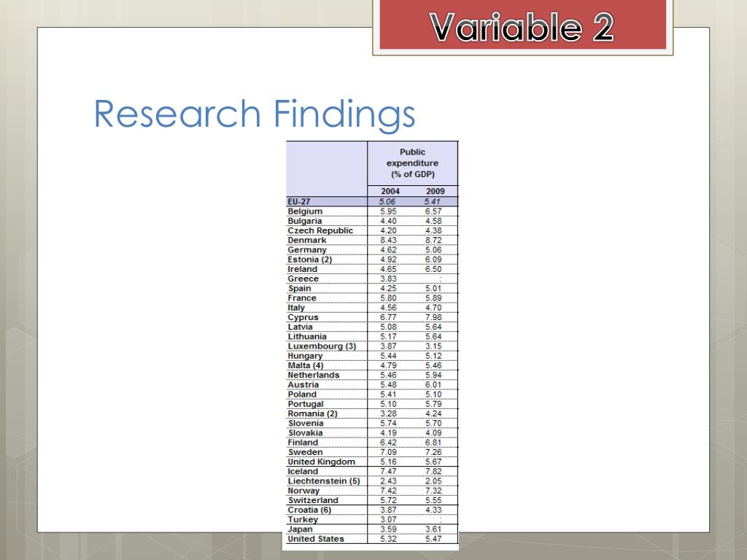This screenshot has height=560, width=747.
Task: Click the Luxembourg (3) row label
Action: pos(322,346)
